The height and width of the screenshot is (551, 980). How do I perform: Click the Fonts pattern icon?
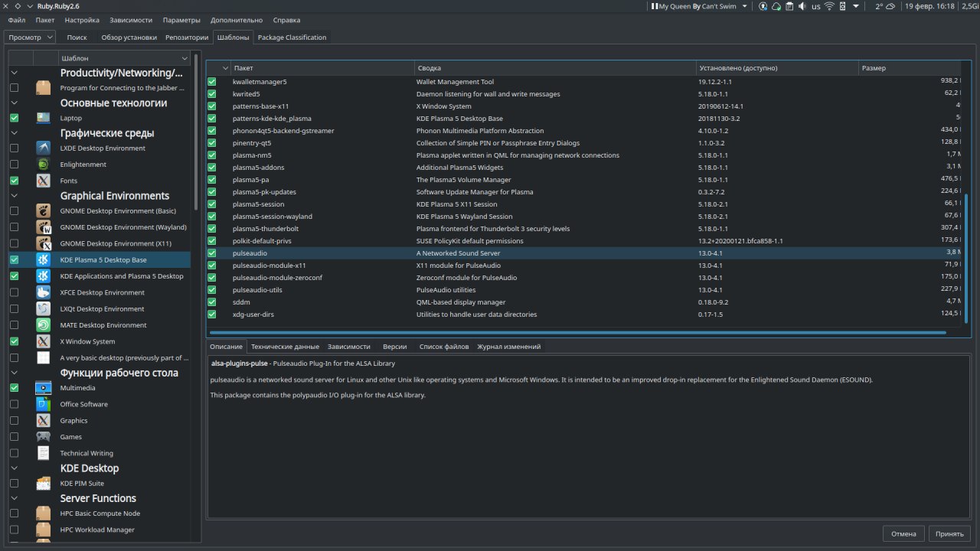coord(44,181)
